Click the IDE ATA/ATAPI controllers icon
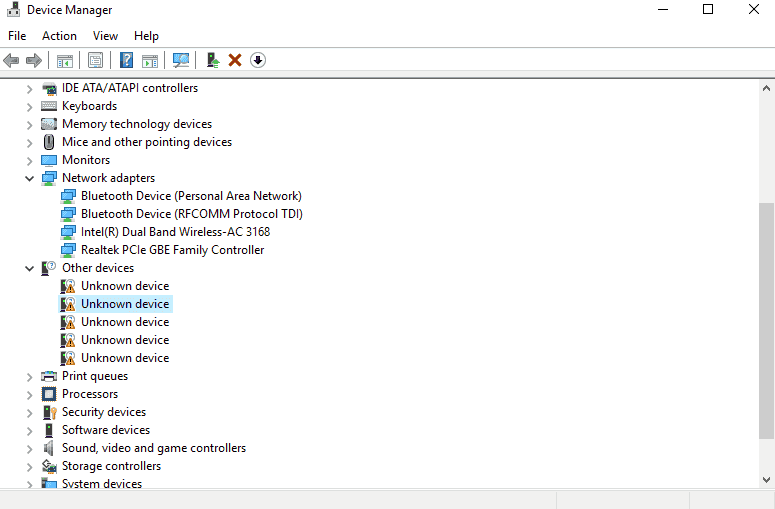 pos(49,88)
